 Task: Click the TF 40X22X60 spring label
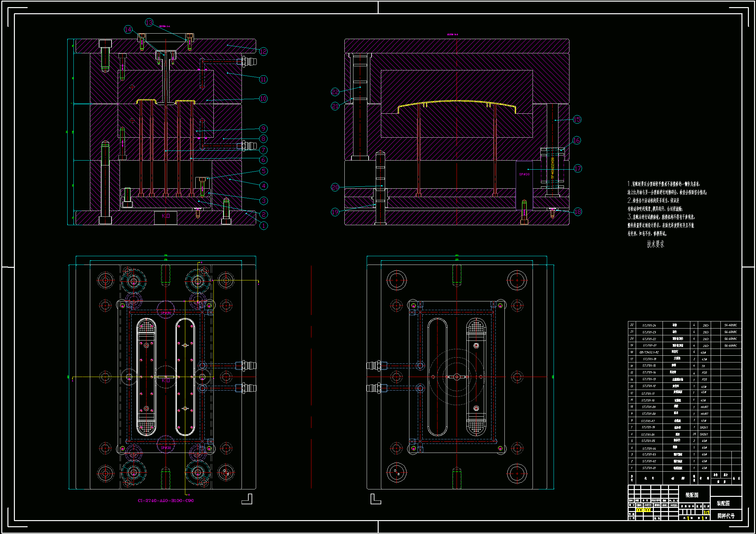[x=553, y=168]
